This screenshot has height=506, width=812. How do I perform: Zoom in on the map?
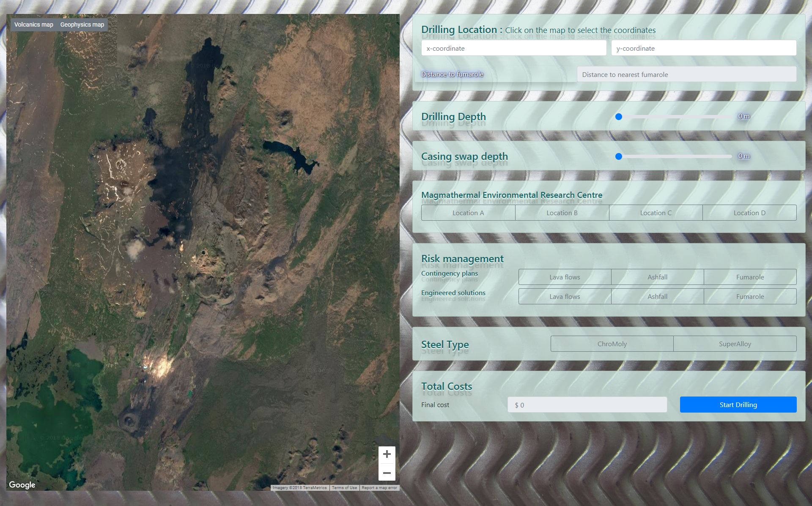pyautogui.click(x=387, y=454)
